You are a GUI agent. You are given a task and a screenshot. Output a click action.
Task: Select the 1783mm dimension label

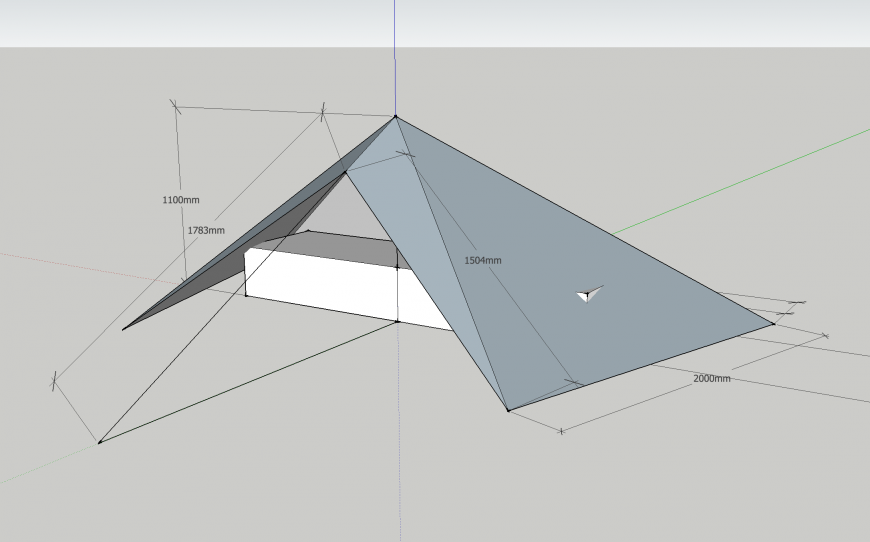coord(206,230)
